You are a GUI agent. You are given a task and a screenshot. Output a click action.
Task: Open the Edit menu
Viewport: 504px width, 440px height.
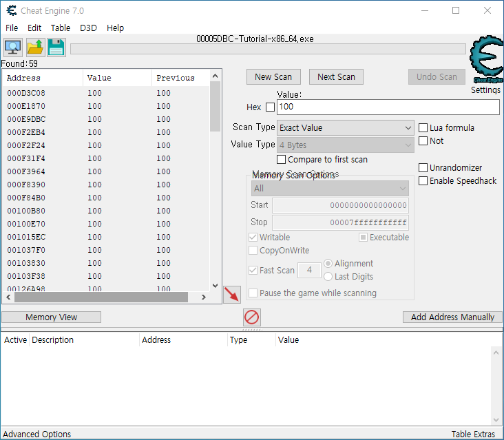[34, 28]
